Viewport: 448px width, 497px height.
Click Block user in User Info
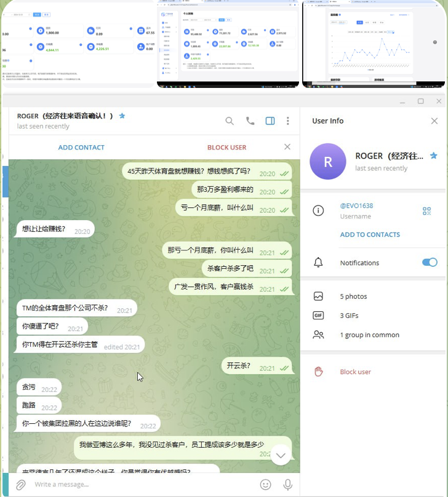(356, 372)
